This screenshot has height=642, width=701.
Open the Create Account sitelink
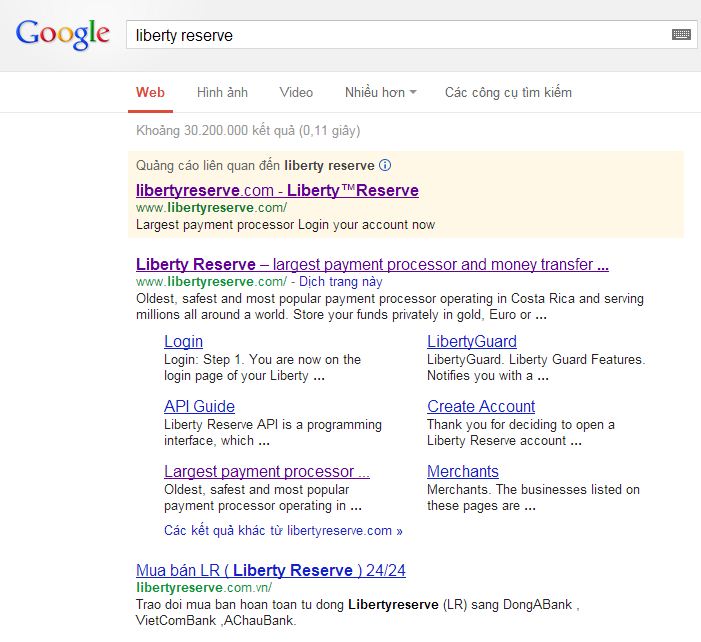click(481, 406)
